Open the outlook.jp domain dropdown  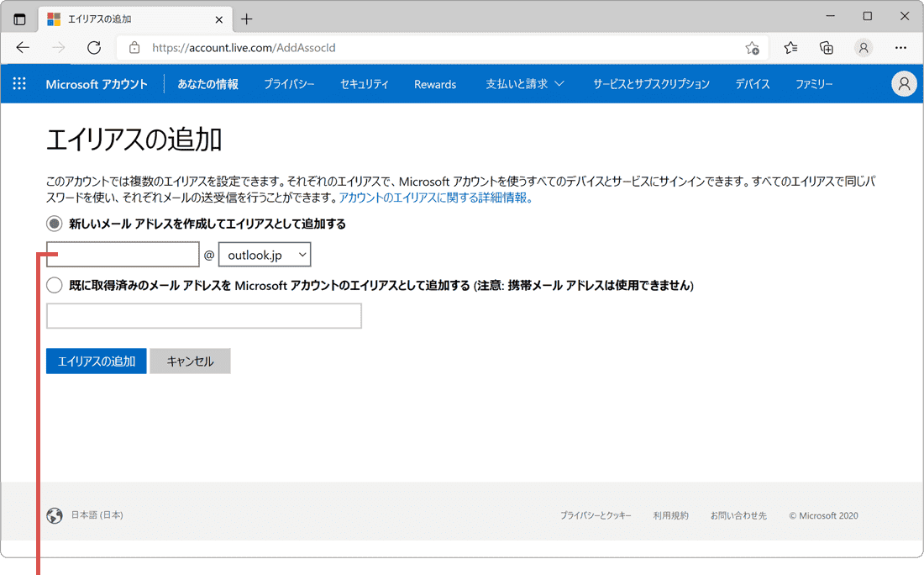pyautogui.click(x=265, y=254)
